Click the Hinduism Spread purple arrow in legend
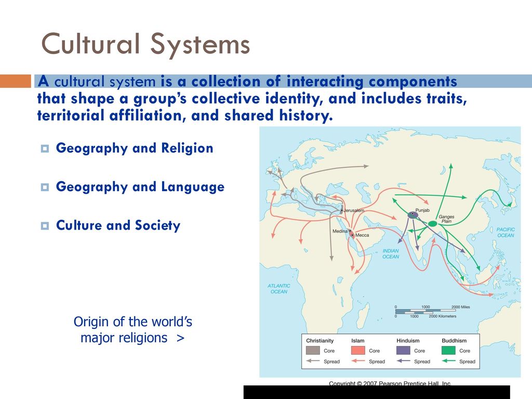The height and width of the screenshot is (399, 532). tap(403, 361)
